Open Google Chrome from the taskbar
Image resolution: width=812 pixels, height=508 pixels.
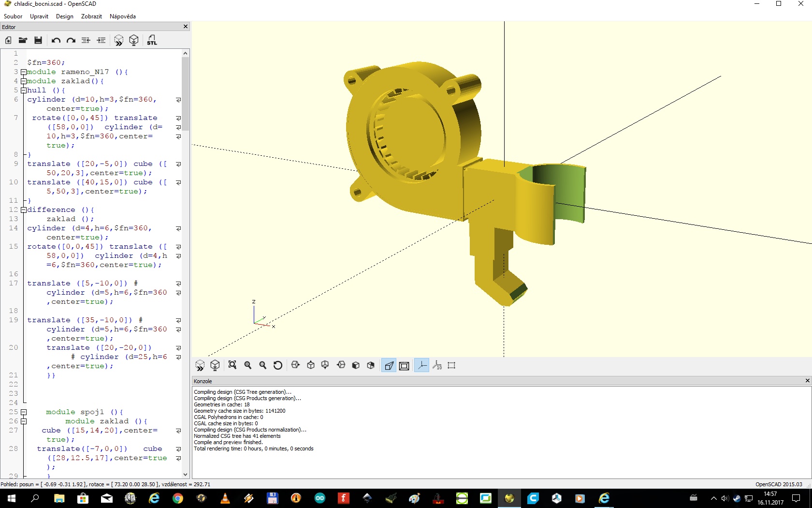click(x=178, y=498)
